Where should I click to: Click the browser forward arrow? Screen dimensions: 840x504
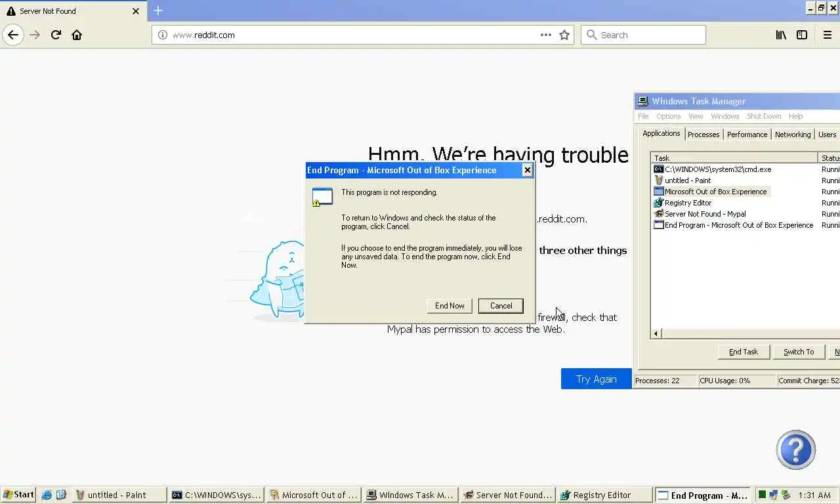pyautogui.click(x=35, y=35)
